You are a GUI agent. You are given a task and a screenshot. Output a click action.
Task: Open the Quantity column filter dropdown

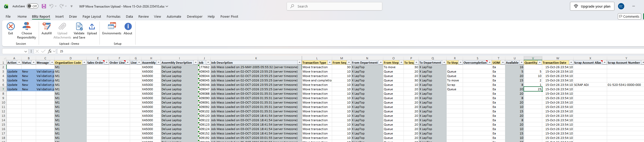(540, 63)
